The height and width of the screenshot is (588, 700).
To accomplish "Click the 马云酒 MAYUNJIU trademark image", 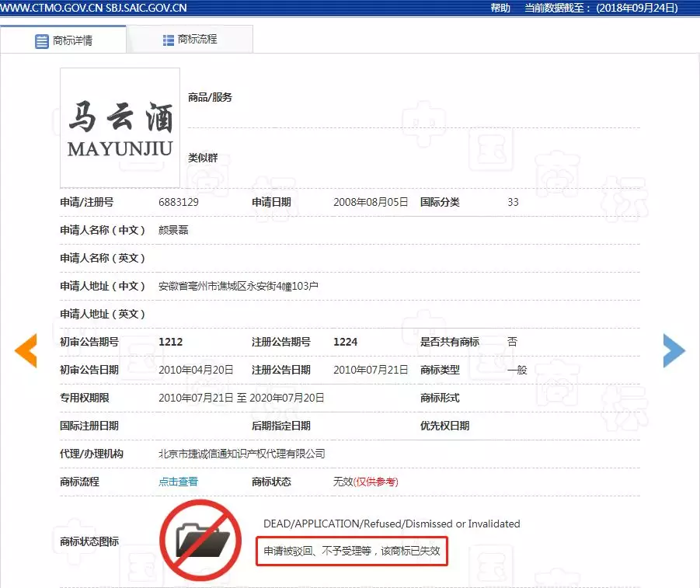I will point(120,127).
